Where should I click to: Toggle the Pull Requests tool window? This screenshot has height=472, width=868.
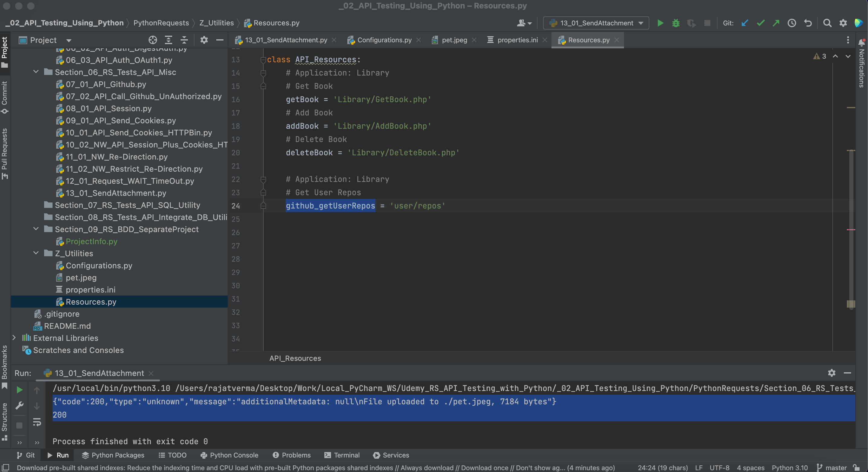tap(5, 154)
